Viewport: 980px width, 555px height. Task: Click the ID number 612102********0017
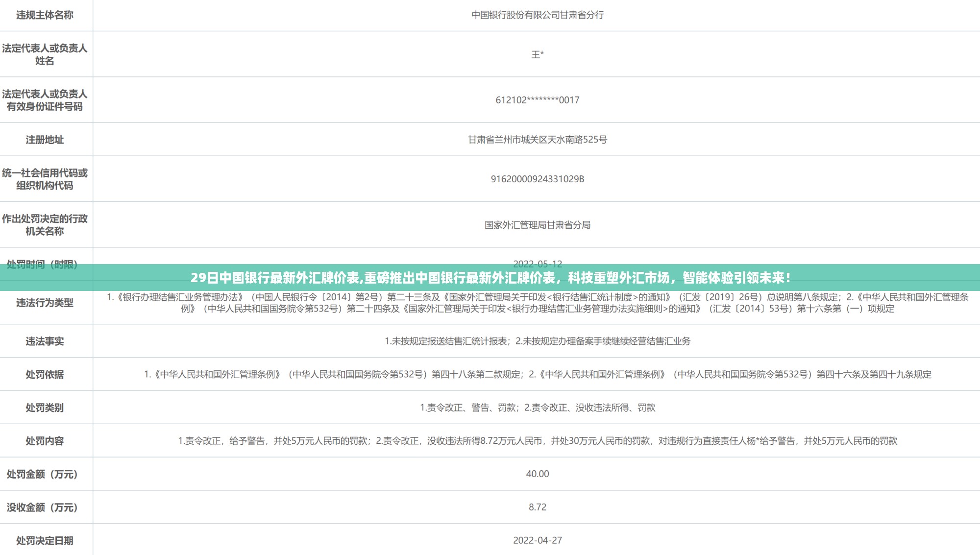click(538, 100)
